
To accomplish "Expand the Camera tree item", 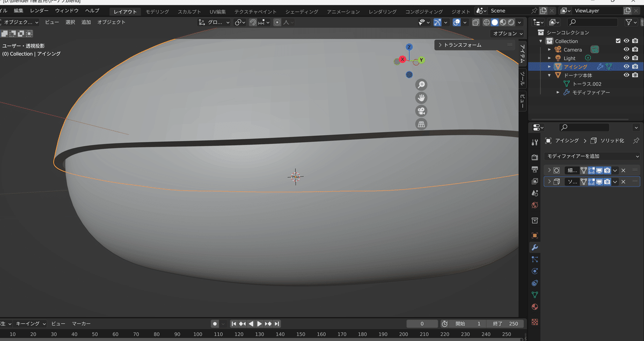I will (x=549, y=49).
